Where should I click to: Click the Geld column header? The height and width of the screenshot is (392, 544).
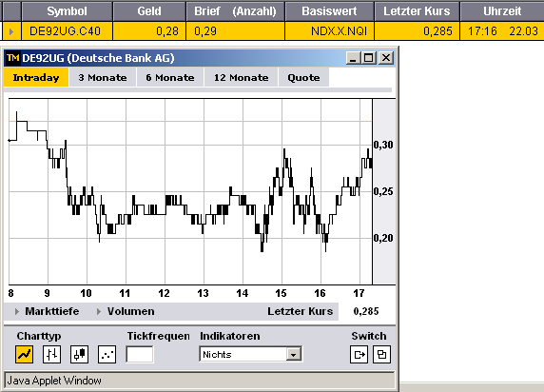[x=149, y=11]
